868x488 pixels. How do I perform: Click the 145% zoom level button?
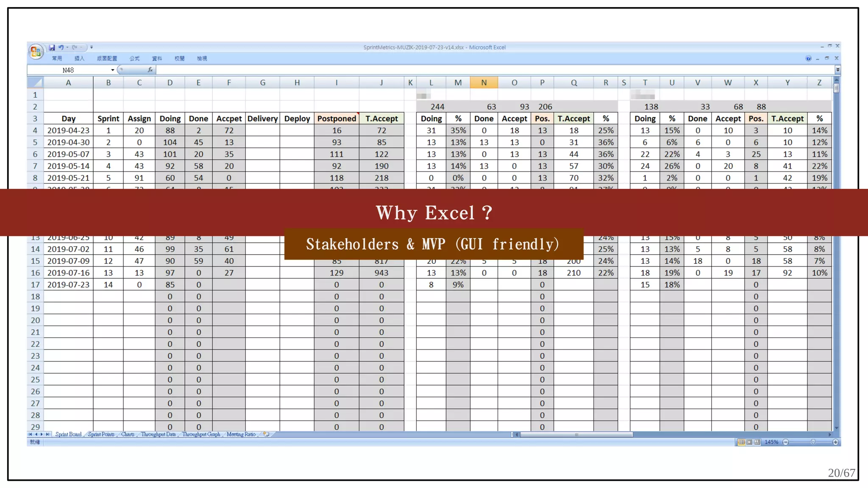point(771,442)
